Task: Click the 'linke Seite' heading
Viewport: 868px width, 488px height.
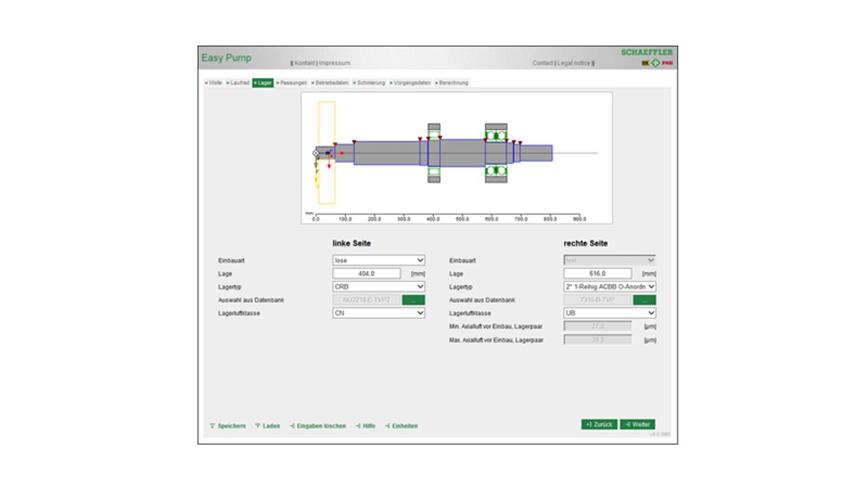Action: point(352,244)
